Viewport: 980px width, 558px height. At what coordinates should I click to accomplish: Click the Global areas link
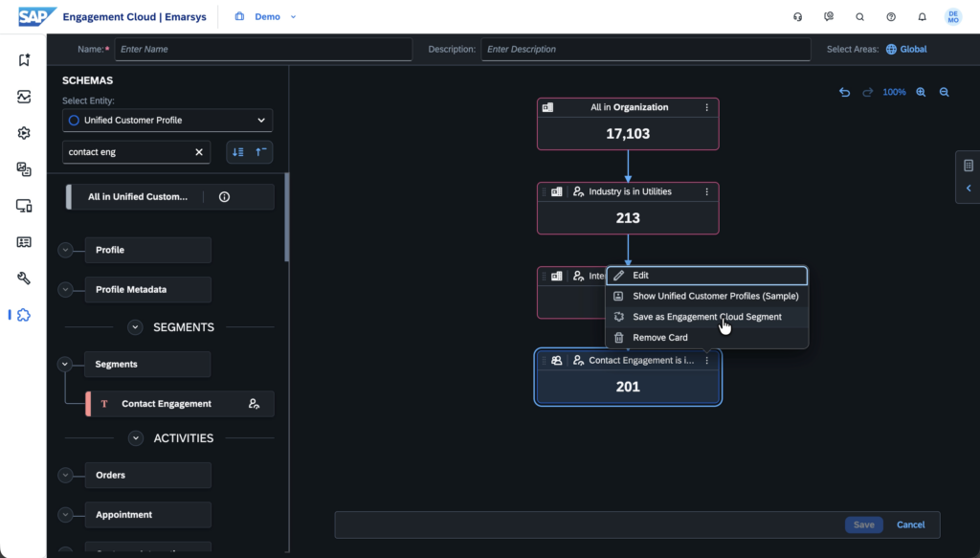tap(906, 50)
